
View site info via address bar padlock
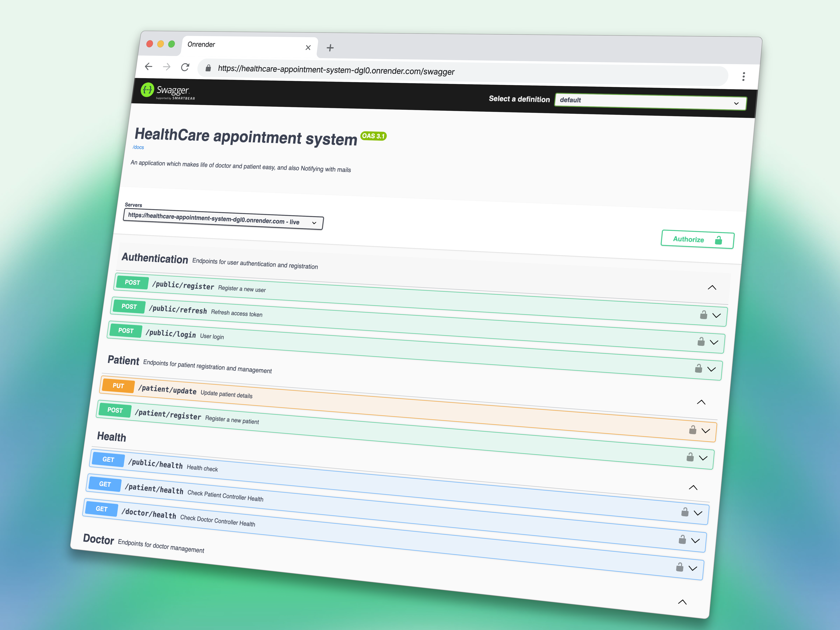click(x=208, y=68)
